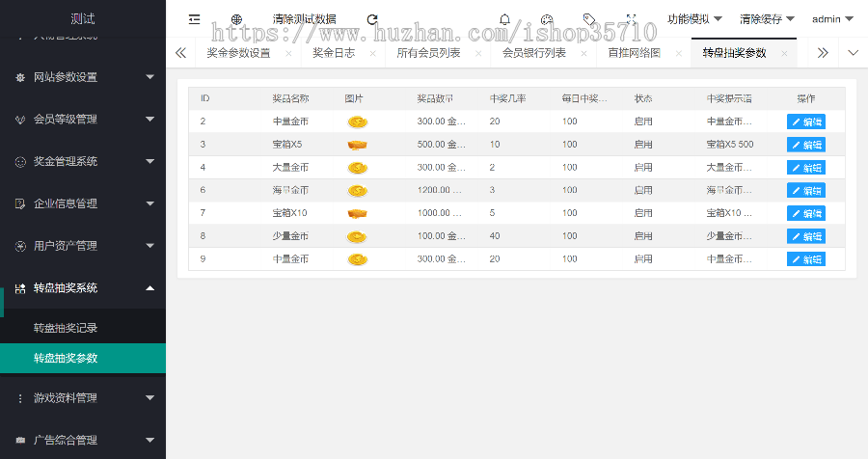Click the 企业信息管理 sidebar icon
This screenshot has height=459, width=868.
tap(20, 203)
